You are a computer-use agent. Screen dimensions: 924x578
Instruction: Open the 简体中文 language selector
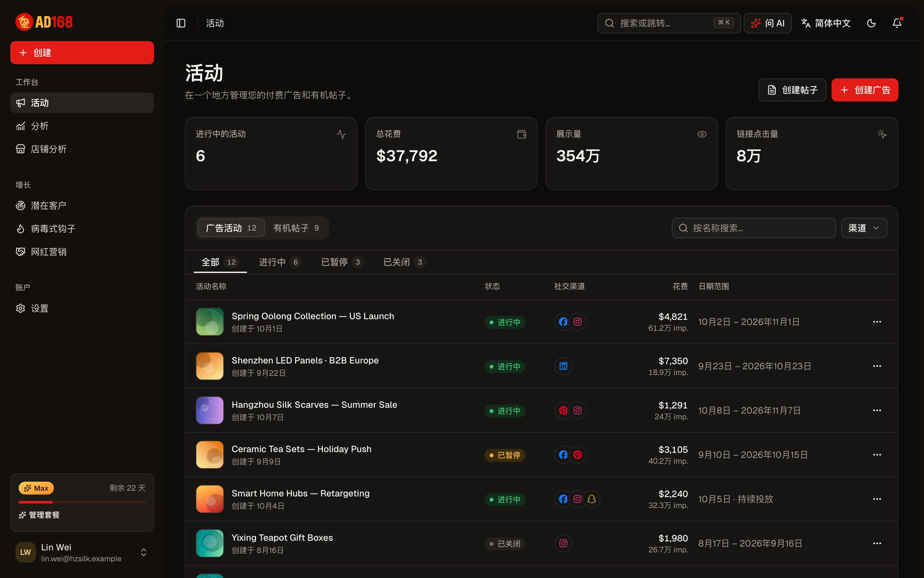826,23
